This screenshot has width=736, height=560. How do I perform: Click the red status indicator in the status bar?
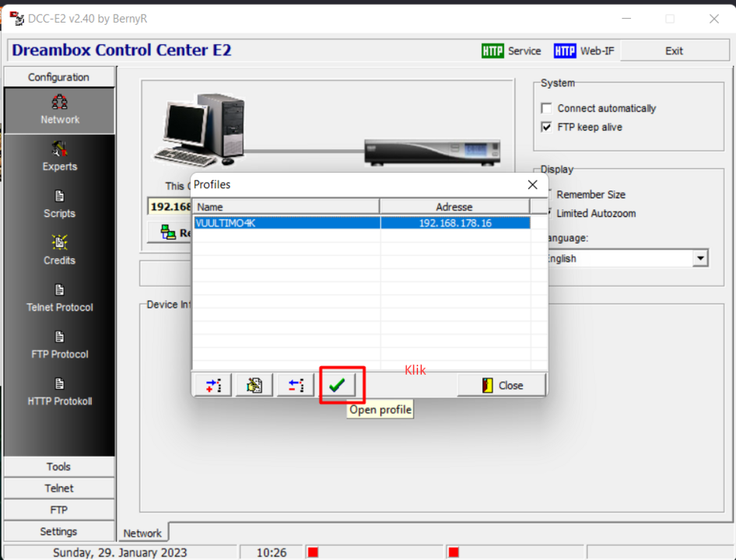pyautogui.click(x=312, y=551)
